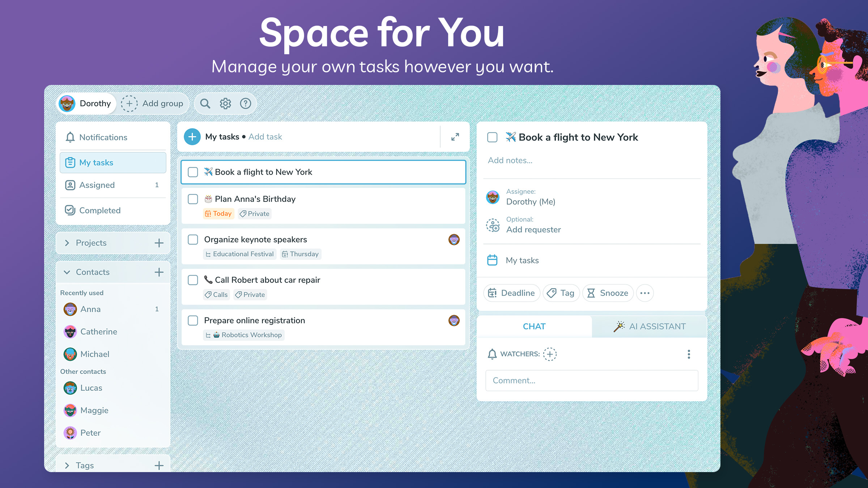
Task: Expand the Projects section
Action: [x=67, y=243]
